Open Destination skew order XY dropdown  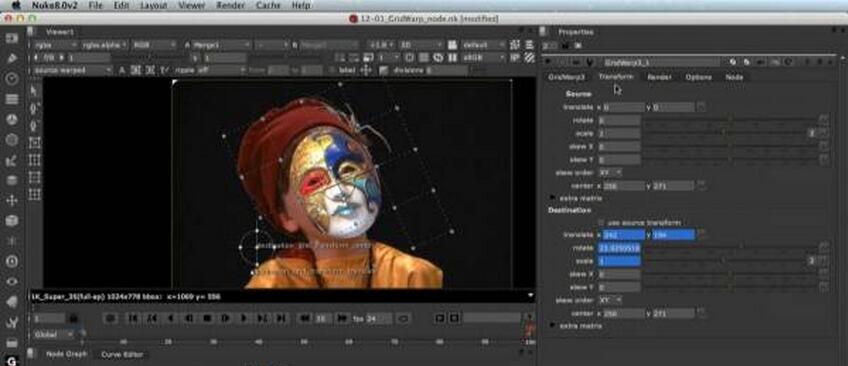(611, 300)
